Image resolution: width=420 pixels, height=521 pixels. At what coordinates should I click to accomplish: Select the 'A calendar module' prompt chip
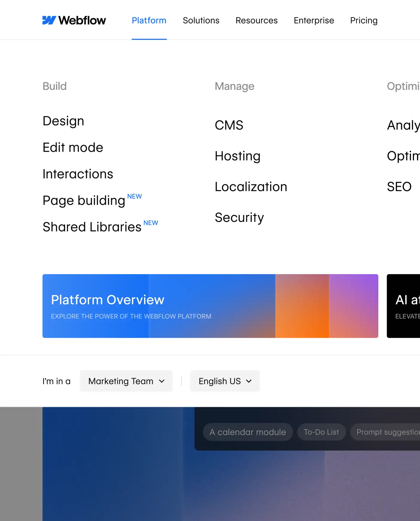tap(248, 432)
